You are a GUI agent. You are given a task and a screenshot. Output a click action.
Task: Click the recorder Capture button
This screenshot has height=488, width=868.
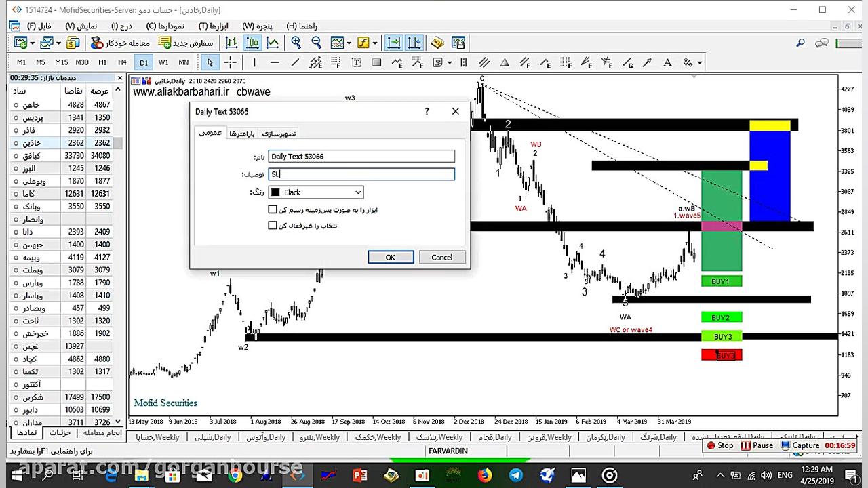point(800,445)
